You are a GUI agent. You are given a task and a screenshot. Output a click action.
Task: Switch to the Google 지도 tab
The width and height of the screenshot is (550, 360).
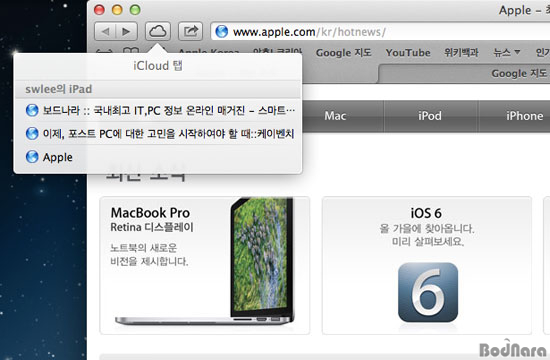coord(464,73)
